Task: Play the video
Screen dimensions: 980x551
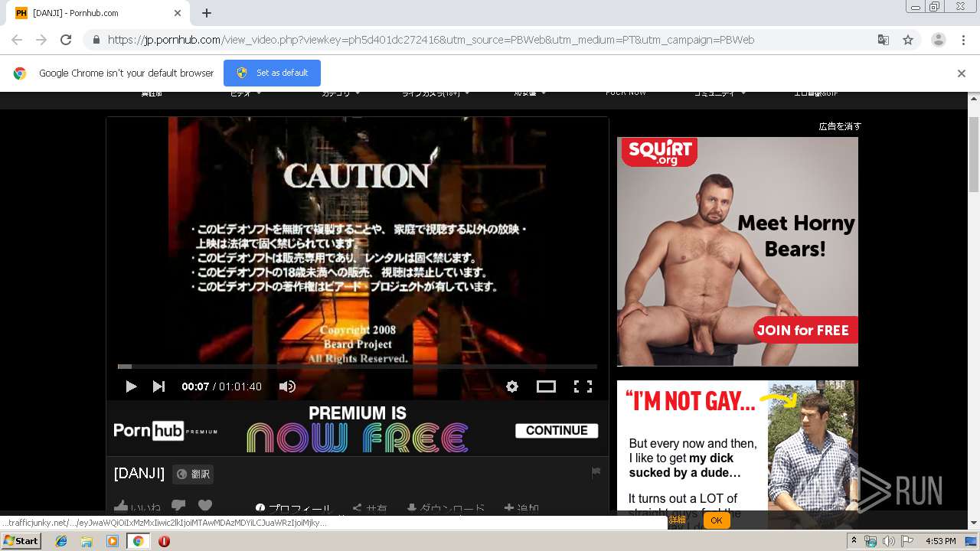Action: (x=131, y=386)
